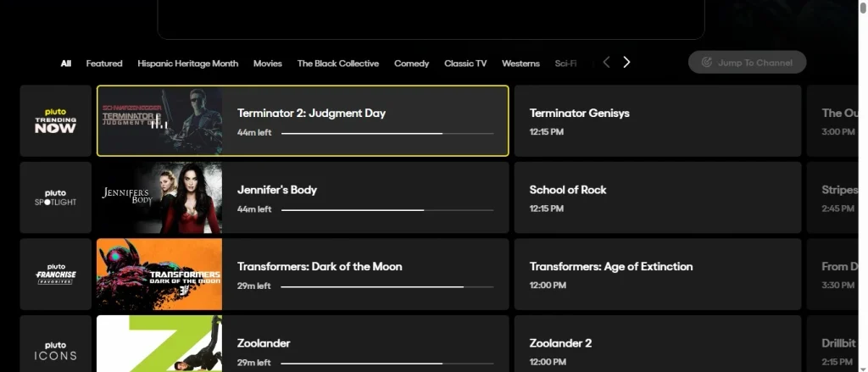Click the Transformers Dark of the Moon thumbnail

[x=159, y=274]
